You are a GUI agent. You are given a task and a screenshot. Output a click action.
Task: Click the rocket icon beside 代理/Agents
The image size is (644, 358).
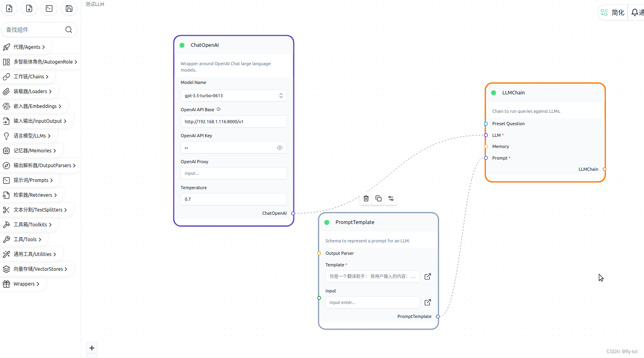[6, 47]
